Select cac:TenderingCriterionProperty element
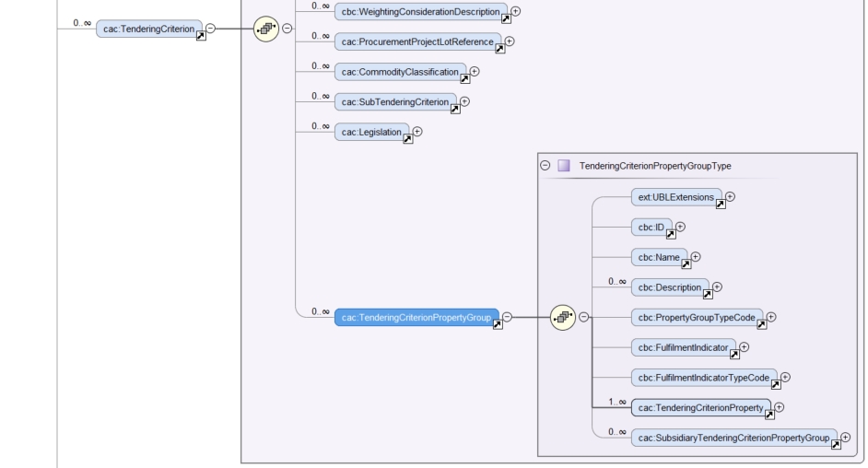 [x=700, y=408]
